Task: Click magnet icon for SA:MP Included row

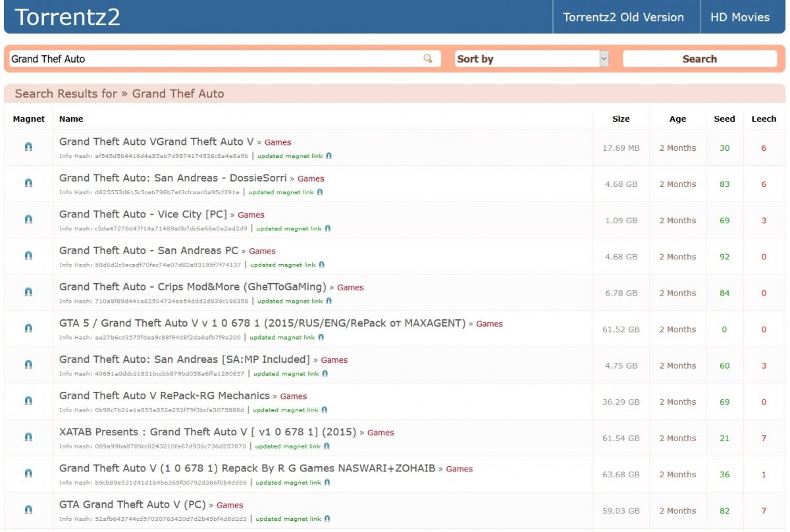Action: pos(28,365)
